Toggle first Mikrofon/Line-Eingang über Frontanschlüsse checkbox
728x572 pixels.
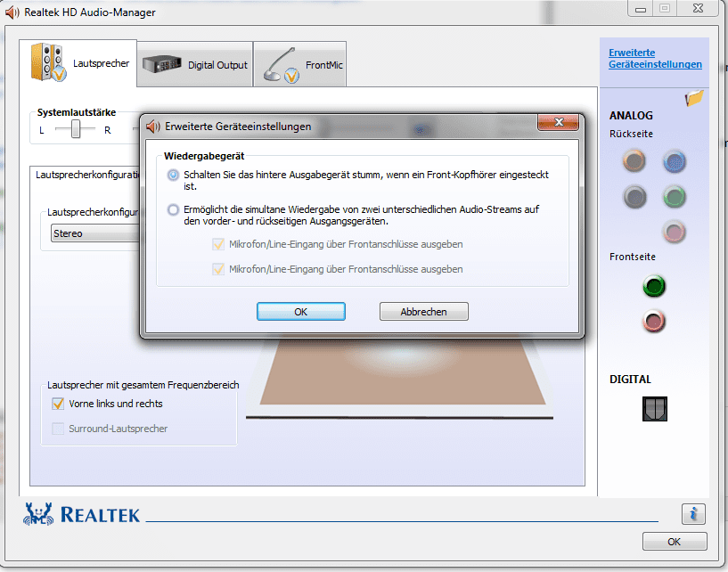pyautogui.click(x=218, y=244)
